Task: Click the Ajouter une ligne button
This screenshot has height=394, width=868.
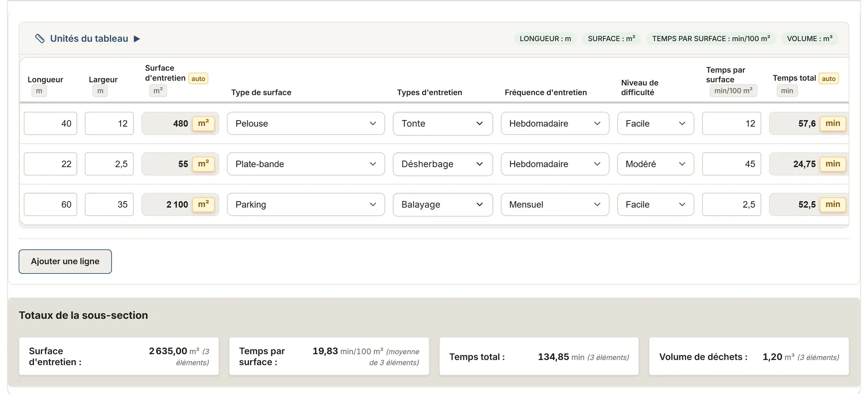Action: (65, 262)
